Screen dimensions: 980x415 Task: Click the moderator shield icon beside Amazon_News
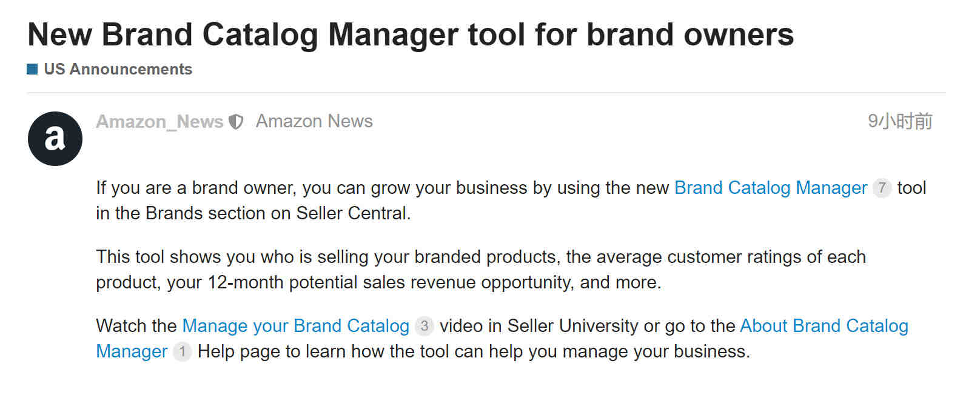pyautogui.click(x=236, y=122)
